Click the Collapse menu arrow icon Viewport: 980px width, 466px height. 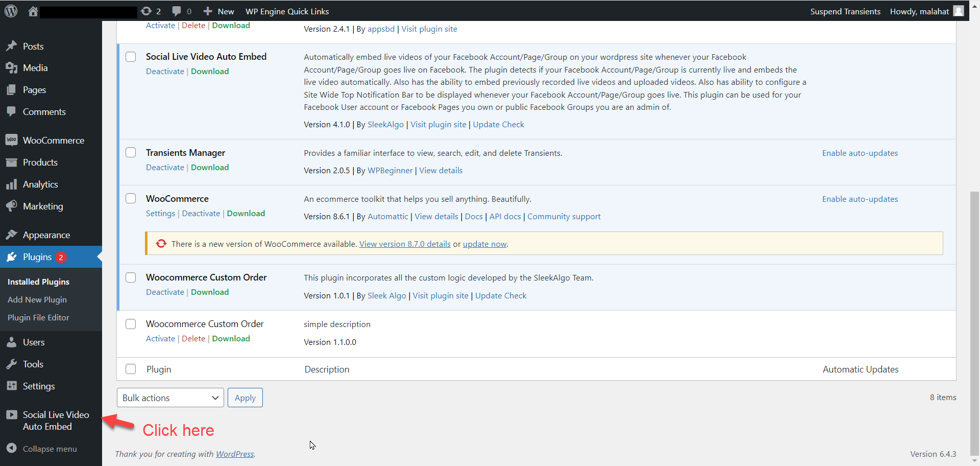pos(12,448)
